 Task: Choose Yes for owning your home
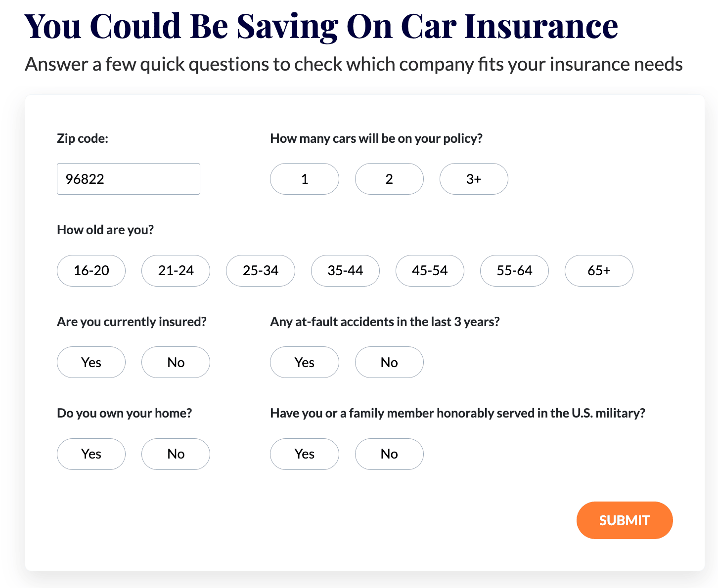(91, 454)
